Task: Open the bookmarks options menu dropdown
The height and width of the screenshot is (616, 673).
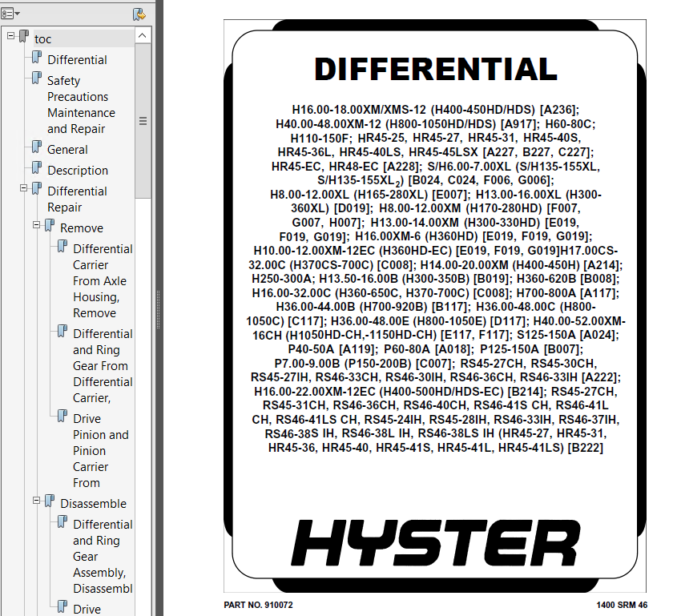Action: pyautogui.click(x=10, y=14)
